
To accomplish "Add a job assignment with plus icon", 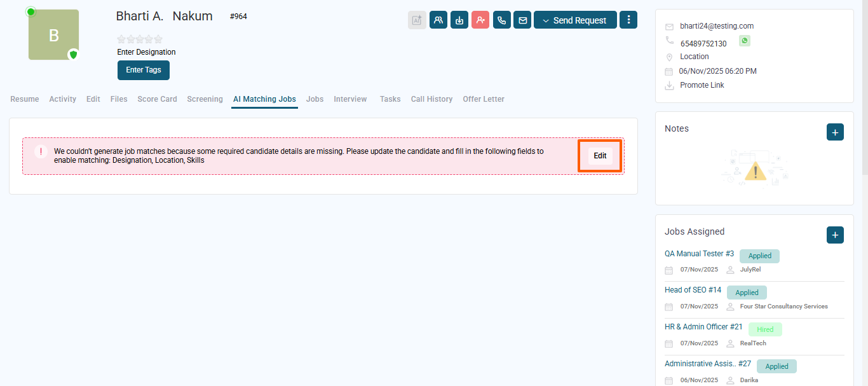I will click(835, 235).
